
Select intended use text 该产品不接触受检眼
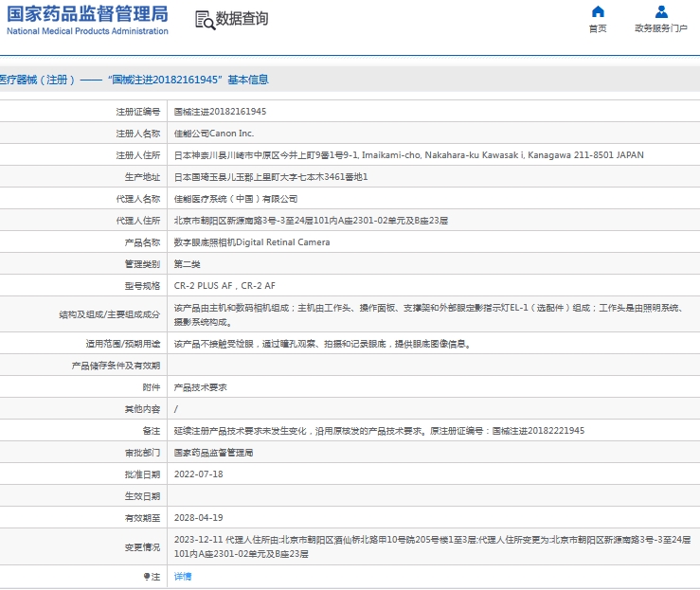[x=322, y=344]
